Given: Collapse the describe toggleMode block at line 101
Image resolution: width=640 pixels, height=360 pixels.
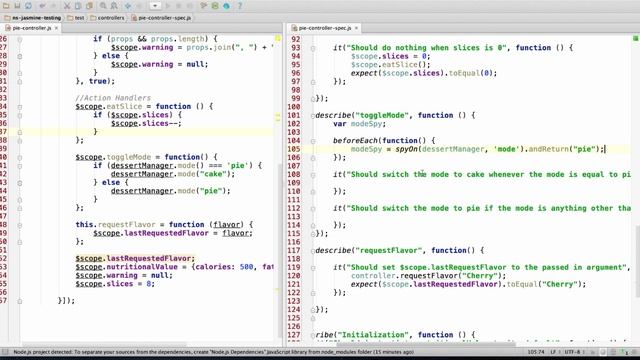Looking at the screenshot, I should (x=313, y=116).
